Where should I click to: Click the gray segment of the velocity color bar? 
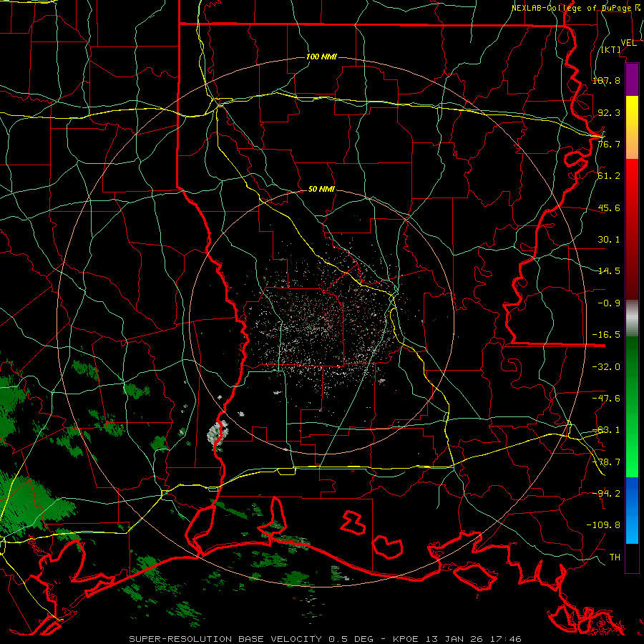(x=632, y=318)
